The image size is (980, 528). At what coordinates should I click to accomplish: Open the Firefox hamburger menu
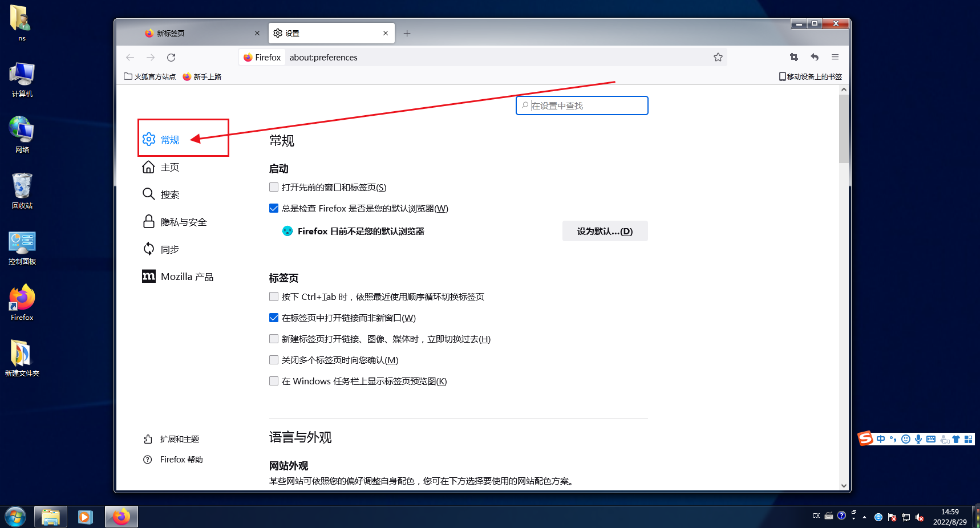835,57
